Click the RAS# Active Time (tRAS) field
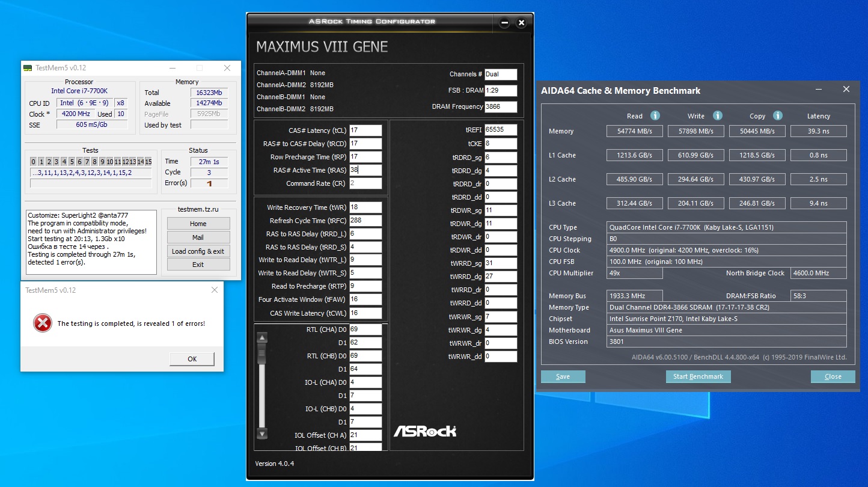The image size is (868, 487). point(365,170)
